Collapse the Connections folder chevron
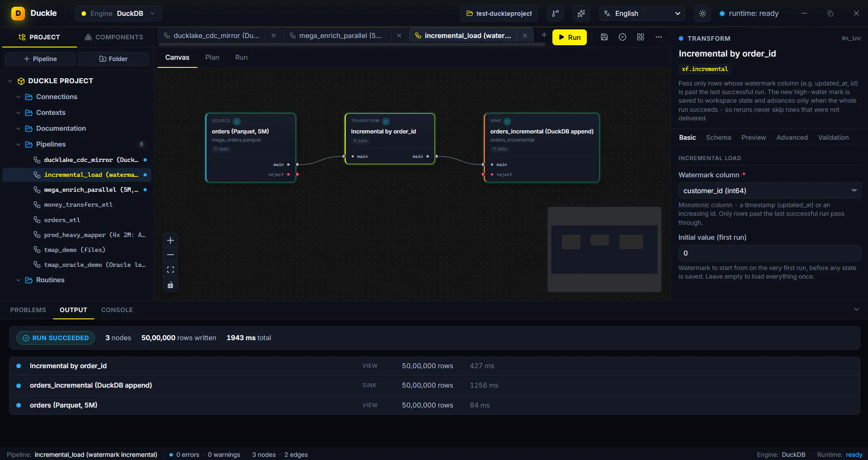The width and height of the screenshot is (868, 460). click(x=18, y=97)
